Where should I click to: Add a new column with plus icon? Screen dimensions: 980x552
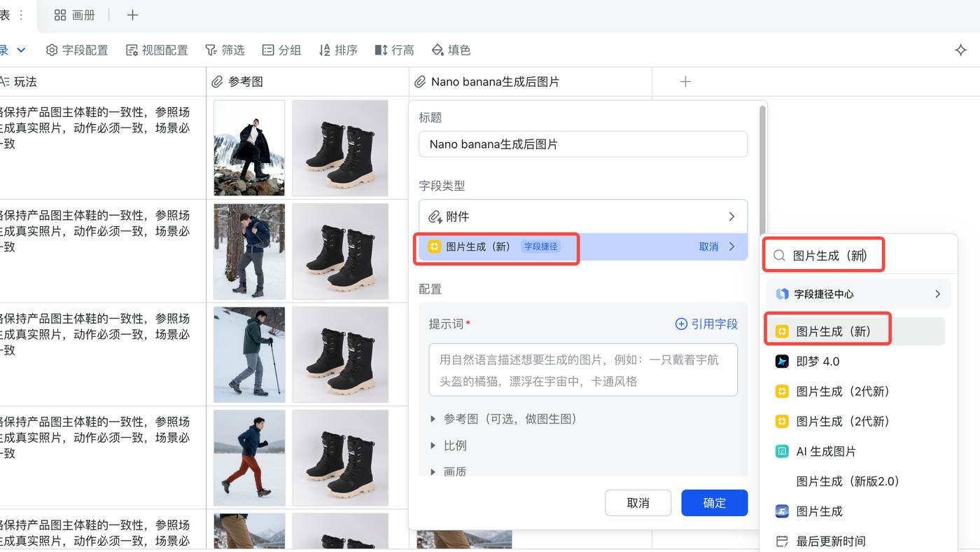click(x=685, y=81)
